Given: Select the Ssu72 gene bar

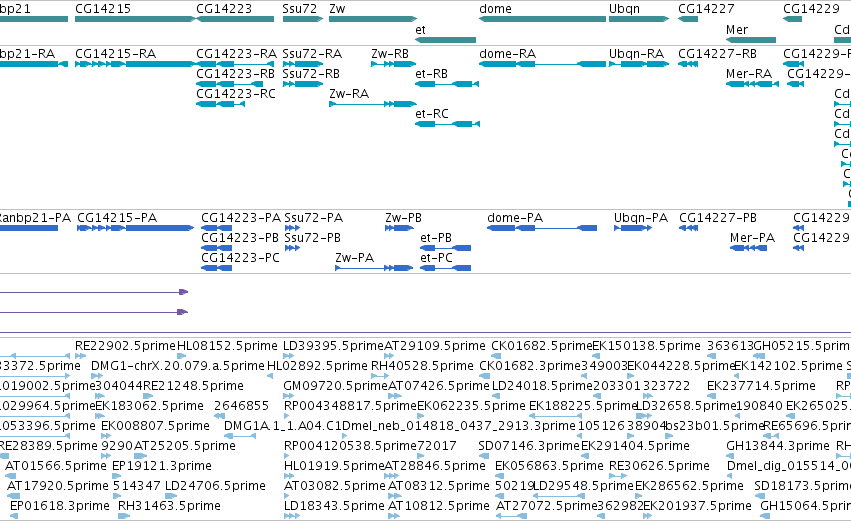Looking at the screenshot, I should (x=303, y=19).
